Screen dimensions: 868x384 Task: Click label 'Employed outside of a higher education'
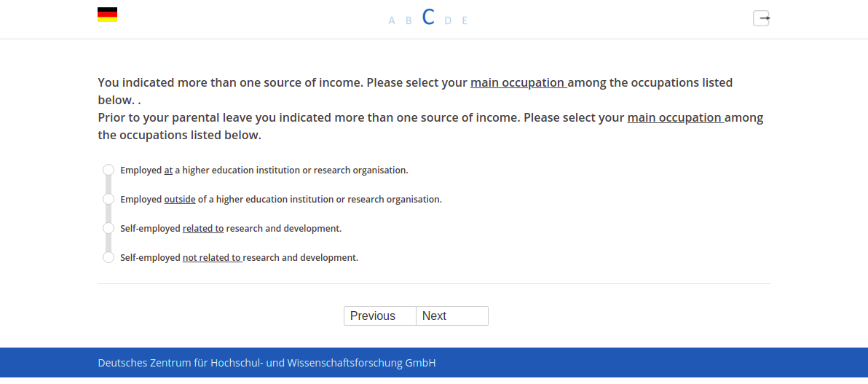(x=280, y=200)
